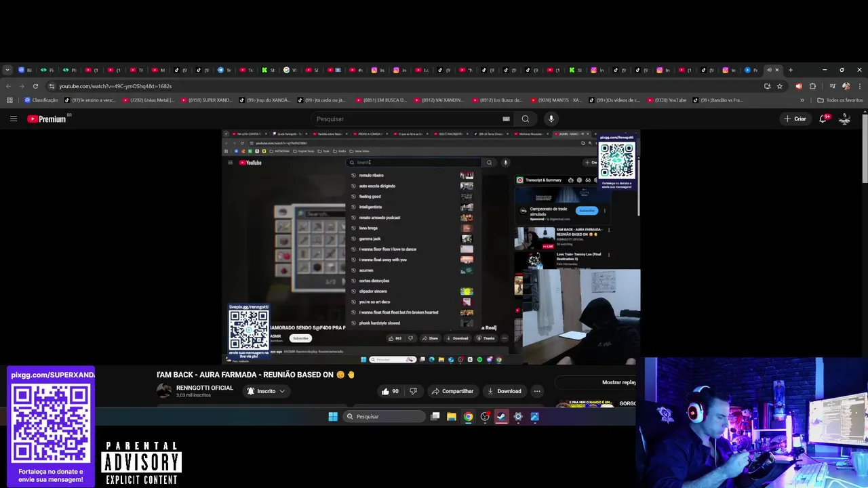
Task: Click the YouTube search magnifier button
Action: click(526, 119)
